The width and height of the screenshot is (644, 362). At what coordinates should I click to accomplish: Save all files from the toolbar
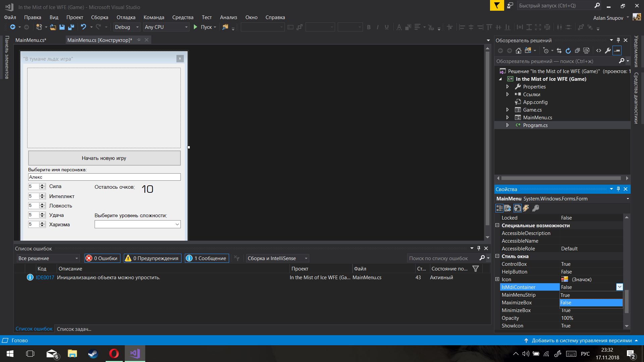pos(71,27)
